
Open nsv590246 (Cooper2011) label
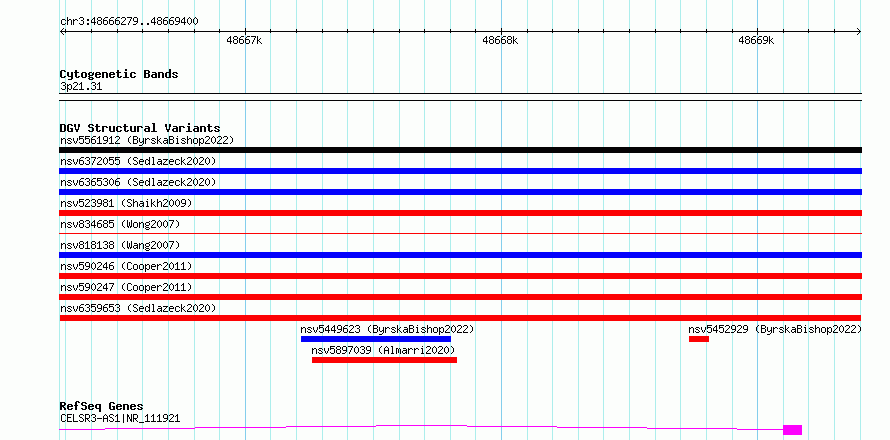[x=126, y=266]
